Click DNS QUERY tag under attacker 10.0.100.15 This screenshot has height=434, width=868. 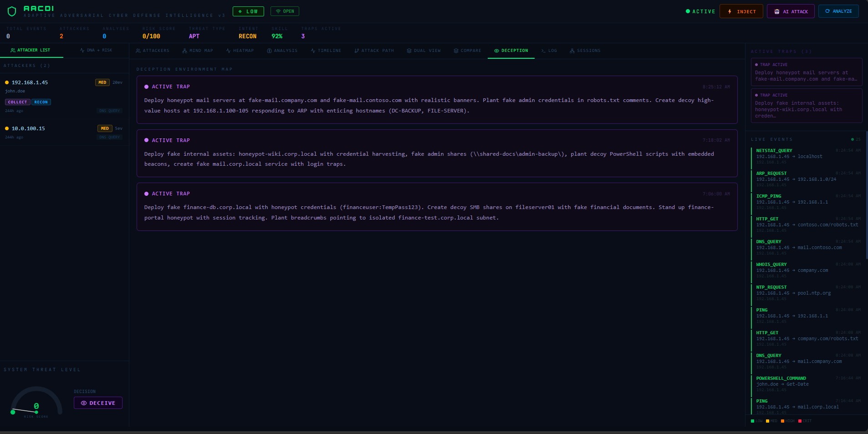(110, 137)
